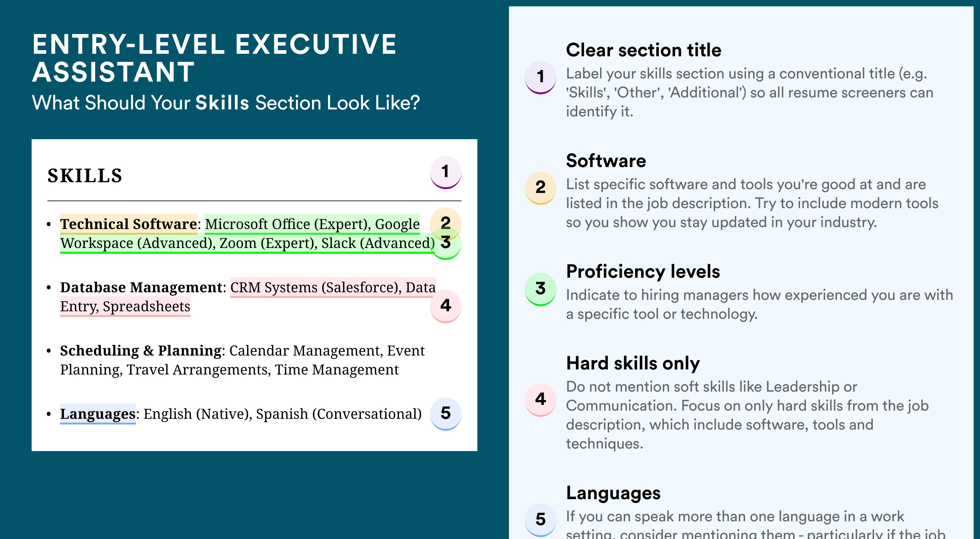
Task: Click the 'Entry-Level Executive Assistant' main title
Action: (x=214, y=58)
